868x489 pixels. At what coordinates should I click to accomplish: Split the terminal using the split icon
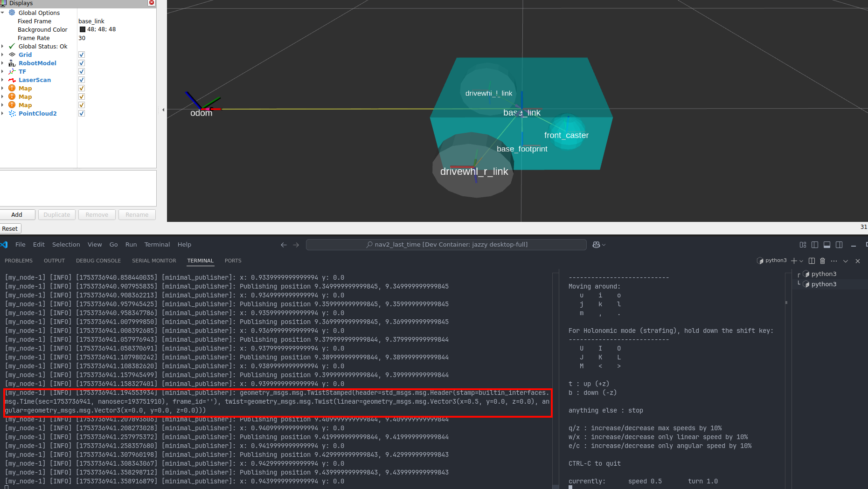pyautogui.click(x=812, y=261)
